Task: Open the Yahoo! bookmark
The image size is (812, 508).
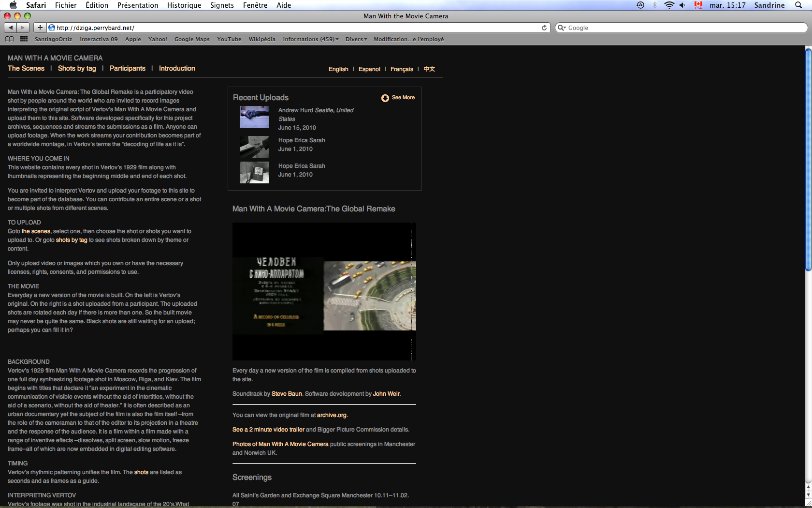Action: click(x=158, y=39)
